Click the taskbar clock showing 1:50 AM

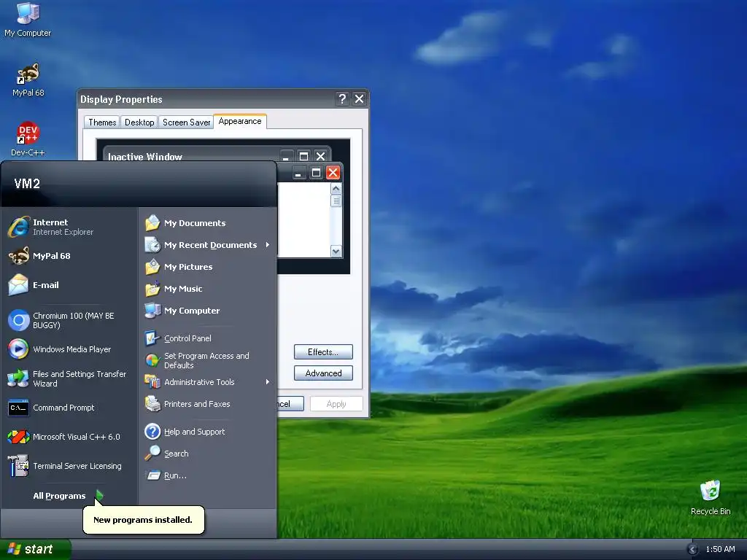[x=720, y=550]
